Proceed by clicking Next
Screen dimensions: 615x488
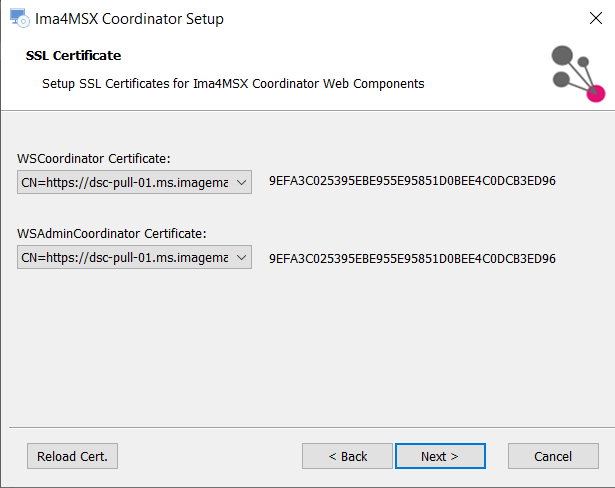click(x=440, y=456)
